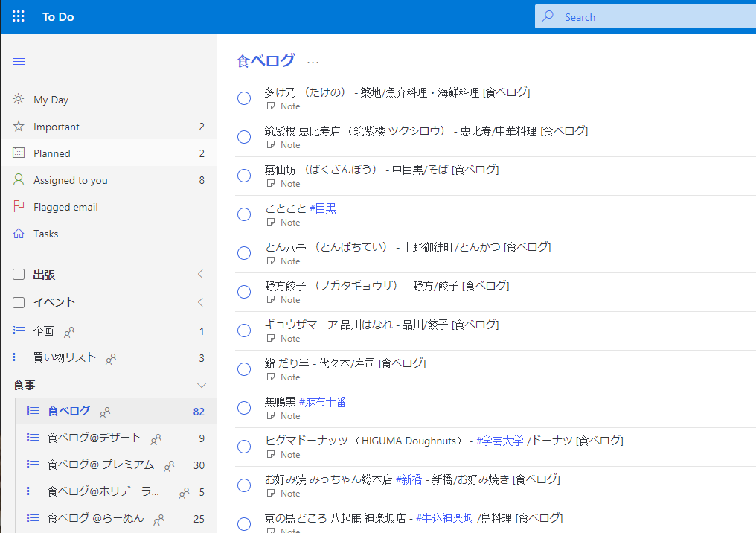Complete the ヒグマドーナッツ task circle
This screenshot has width=756, height=533.
click(x=244, y=447)
